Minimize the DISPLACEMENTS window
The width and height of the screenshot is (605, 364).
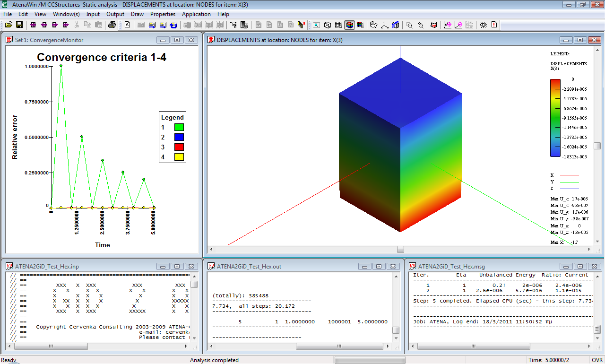pyautogui.click(x=566, y=40)
